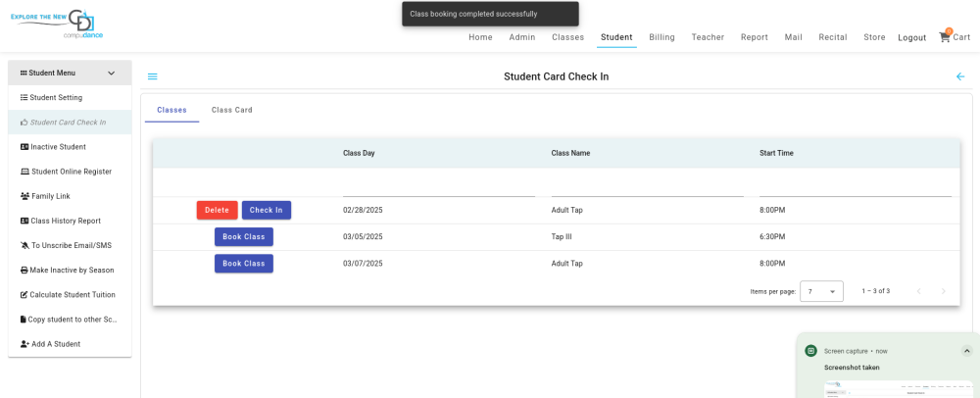Open Inactive Student page
Image resolution: width=980 pixels, height=398 pixels.
point(70,147)
